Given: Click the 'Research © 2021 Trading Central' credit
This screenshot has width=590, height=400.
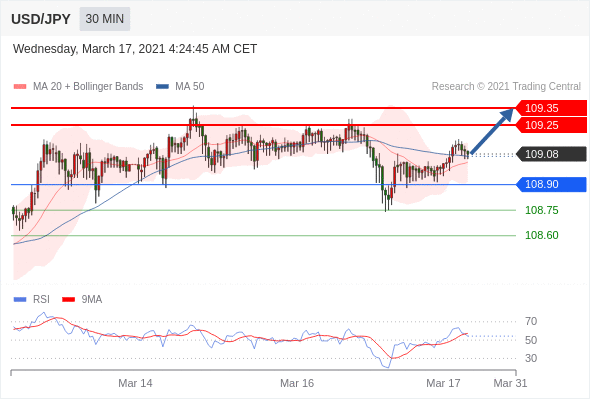Looking at the screenshot, I should click(506, 87).
